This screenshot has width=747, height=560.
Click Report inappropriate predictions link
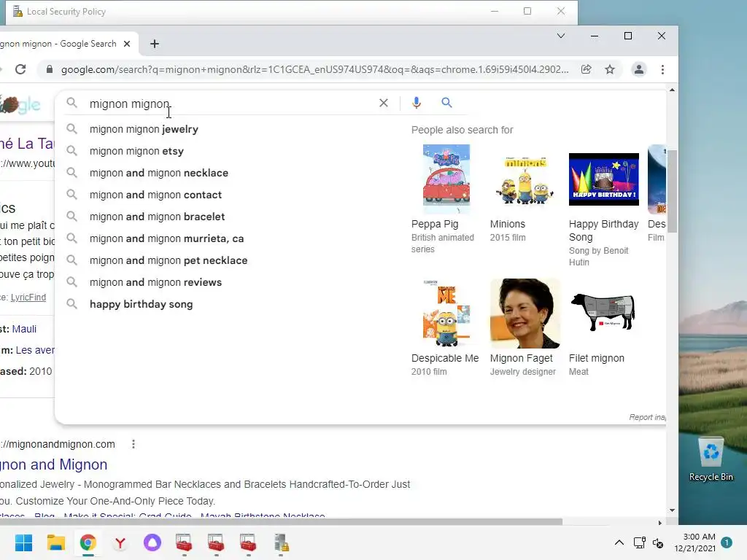(647, 417)
